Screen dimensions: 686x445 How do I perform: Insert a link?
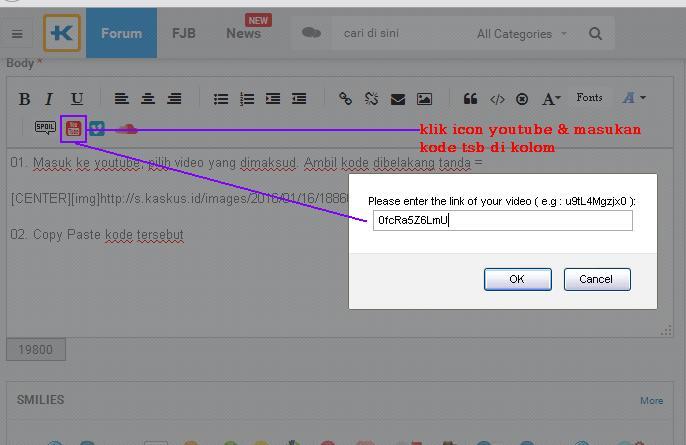click(x=345, y=99)
